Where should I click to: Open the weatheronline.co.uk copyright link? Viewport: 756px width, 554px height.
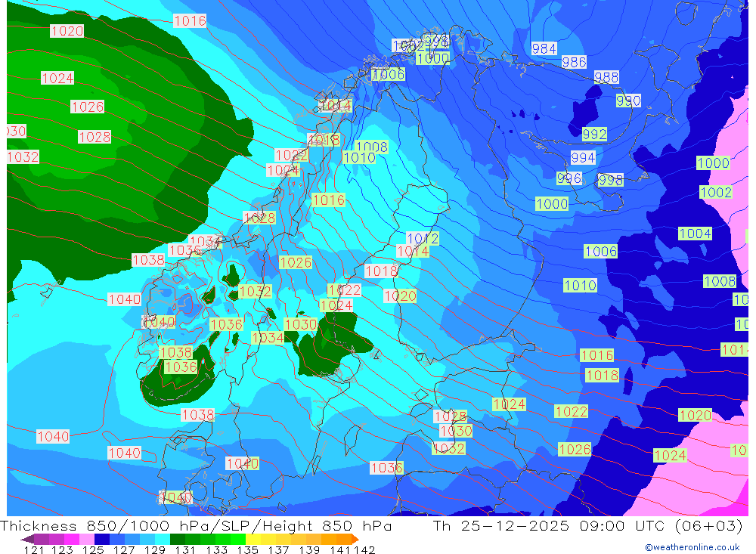692,547
